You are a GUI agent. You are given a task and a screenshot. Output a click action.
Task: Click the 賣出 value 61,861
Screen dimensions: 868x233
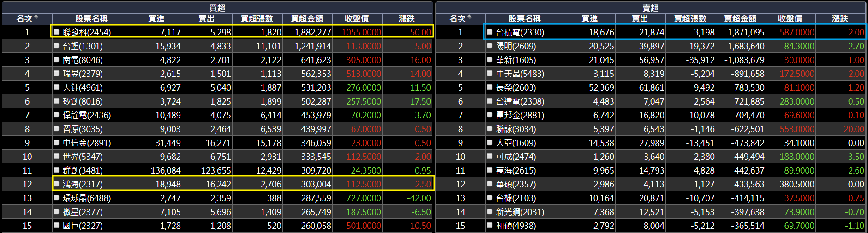pos(652,87)
